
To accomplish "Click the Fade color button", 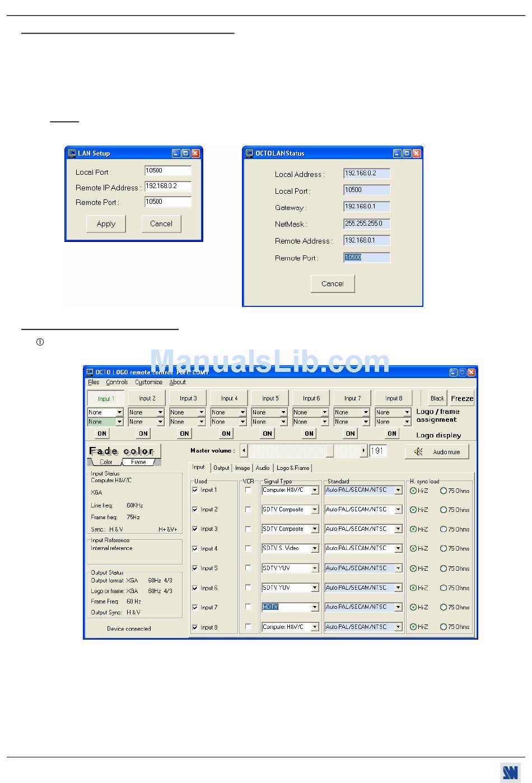I will (x=124, y=451).
